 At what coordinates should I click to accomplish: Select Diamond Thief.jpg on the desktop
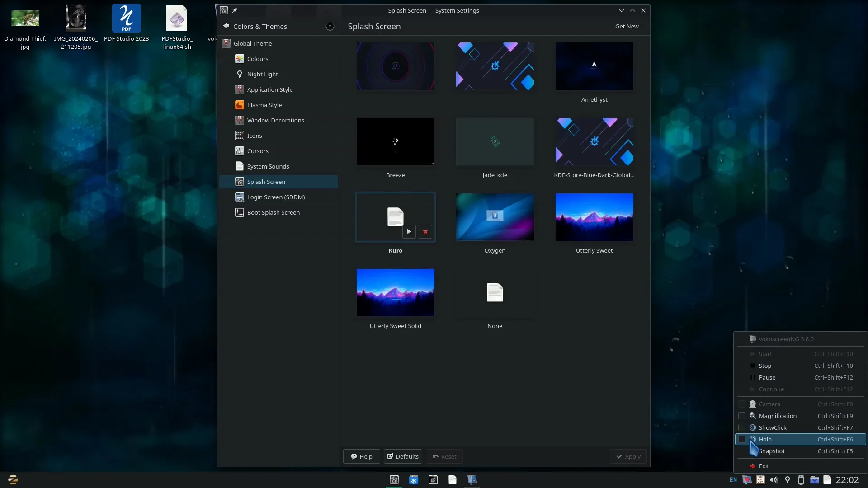coord(25,28)
